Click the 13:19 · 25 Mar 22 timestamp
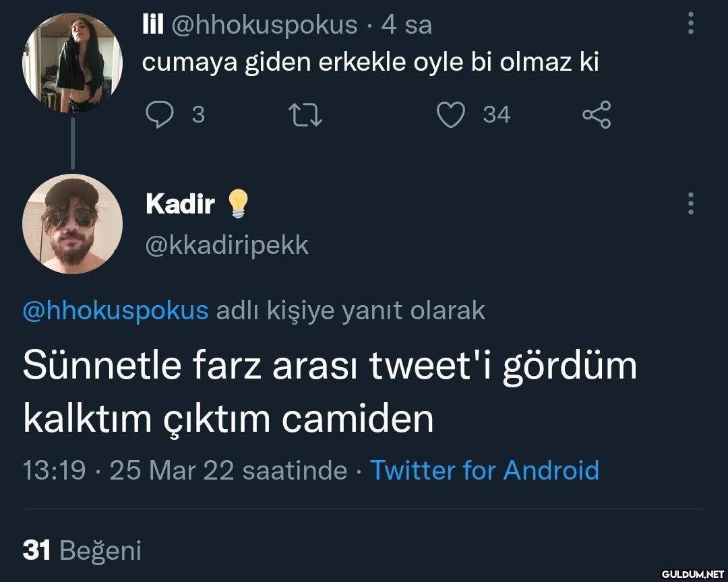This screenshot has height=582, width=728. pos(185,470)
